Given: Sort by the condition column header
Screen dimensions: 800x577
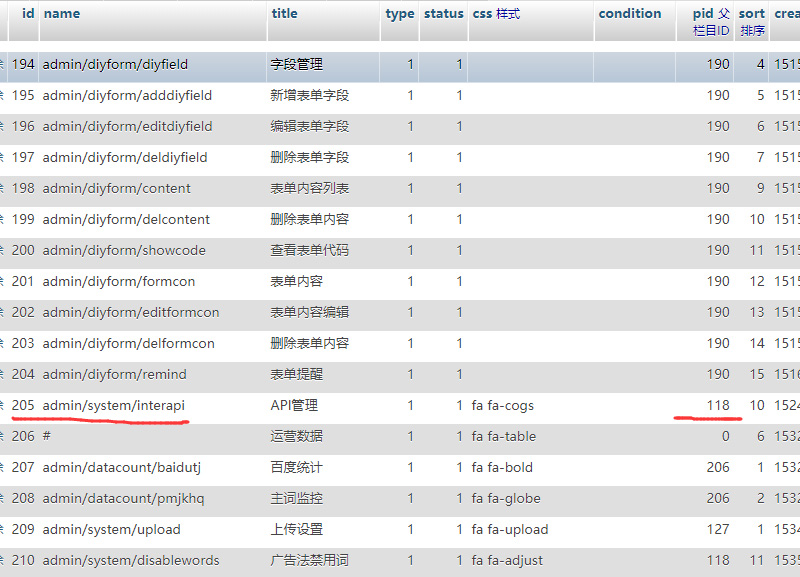Looking at the screenshot, I should click(x=630, y=14).
